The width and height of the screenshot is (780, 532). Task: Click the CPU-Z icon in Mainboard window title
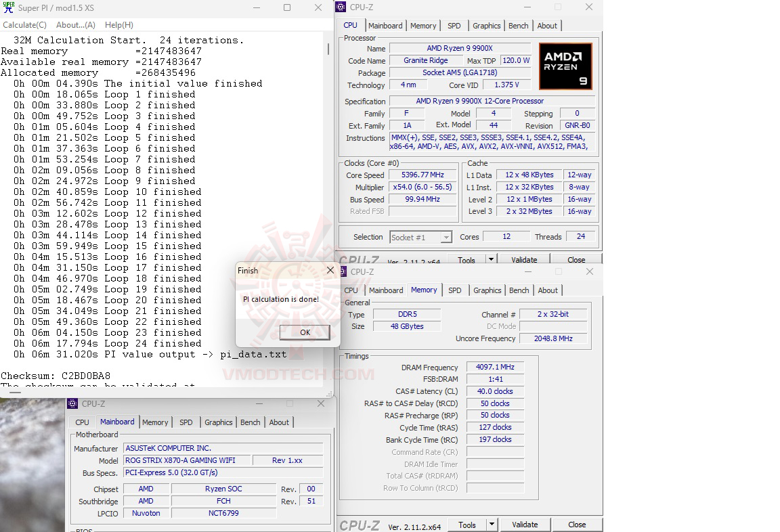click(x=72, y=403)
